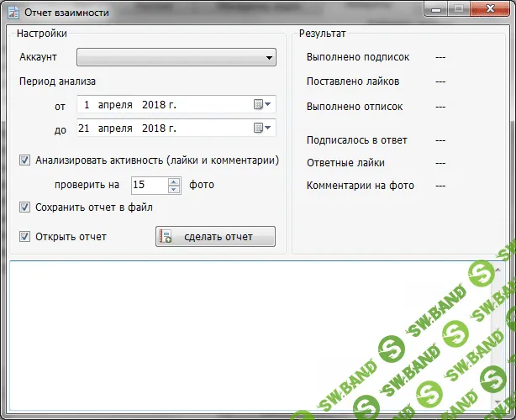The image size is (516, 420).
Task: Toggle 'Сохранить отчет в файл' checkbox
Action: [x=24, y=207]
